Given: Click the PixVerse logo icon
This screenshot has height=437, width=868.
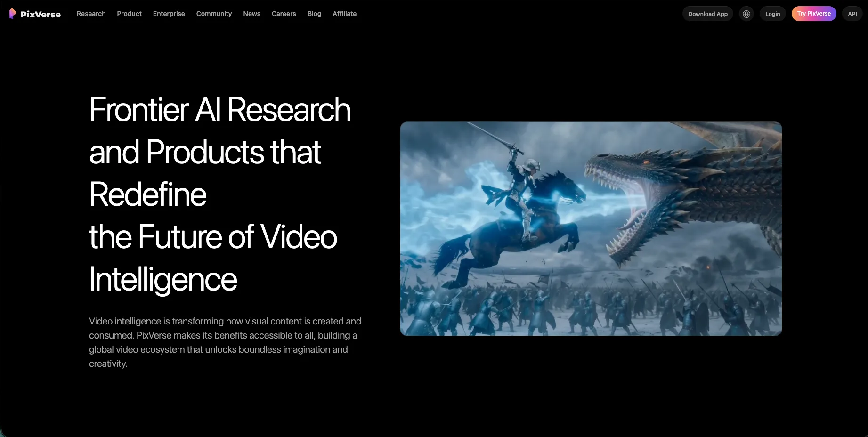Looking at the screenshot, I should (x=13, y=14).
